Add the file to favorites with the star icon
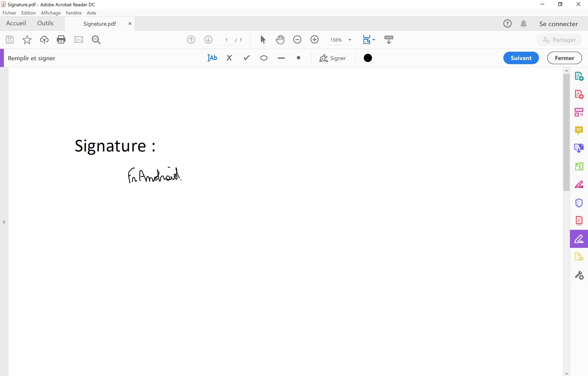The width and height of the screenshot is (588, 376). coord(27,40)
